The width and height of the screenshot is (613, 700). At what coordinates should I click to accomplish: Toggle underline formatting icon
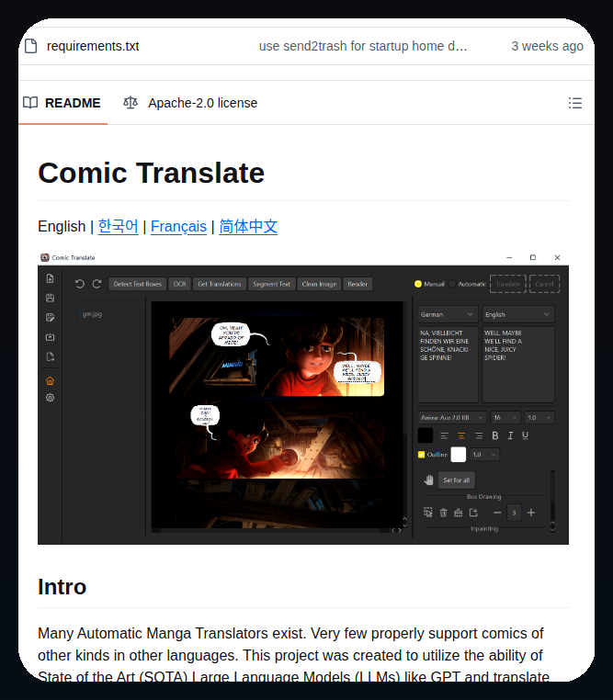click(x=525, y=435)
